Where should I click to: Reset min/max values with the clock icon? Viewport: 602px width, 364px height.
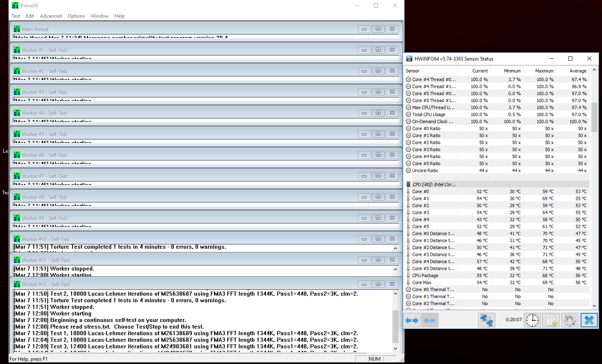532,320
